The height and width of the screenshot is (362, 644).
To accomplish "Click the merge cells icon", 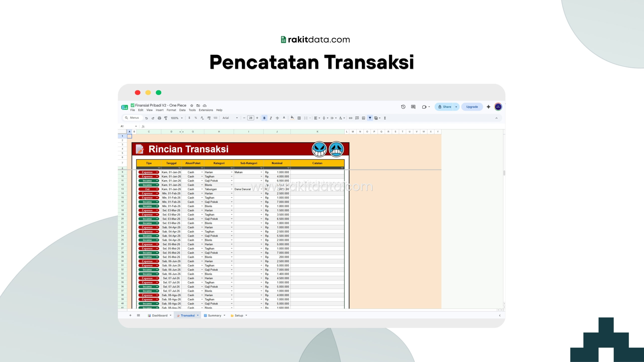I will coord(306,118).
